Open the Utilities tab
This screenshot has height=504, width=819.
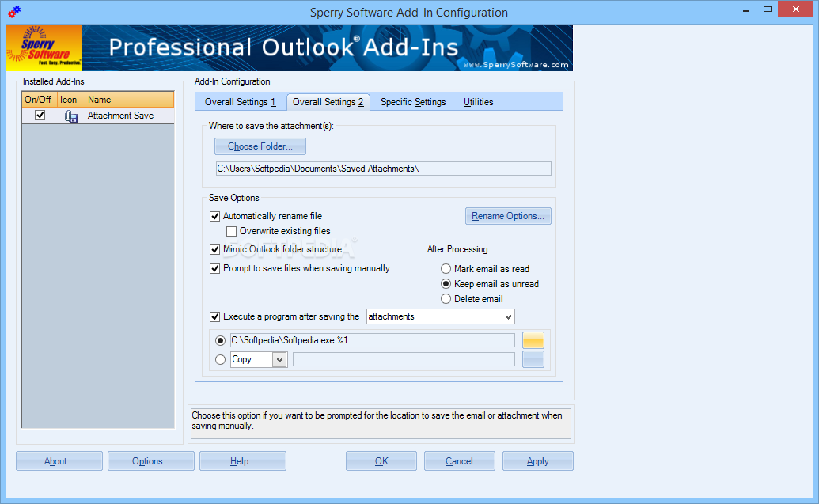tap(479, 102)
